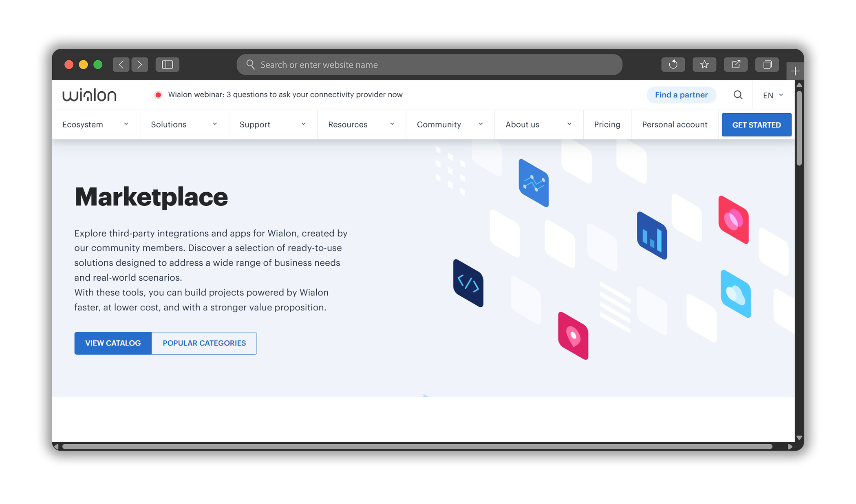856x504 pixels.
Task: Show all tabs using the tabs overview icon
Action: coord(767,64)
